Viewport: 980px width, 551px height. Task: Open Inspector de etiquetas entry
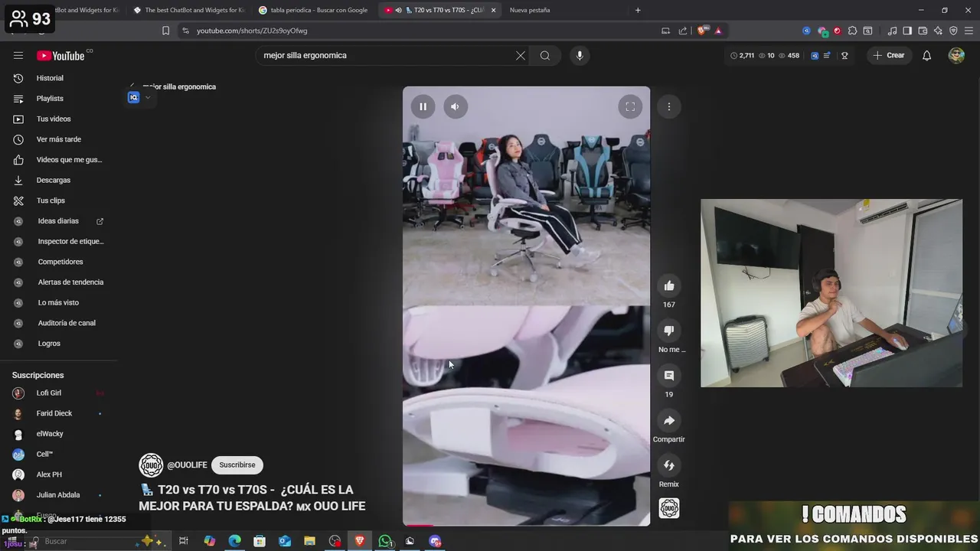pos(58,241)
